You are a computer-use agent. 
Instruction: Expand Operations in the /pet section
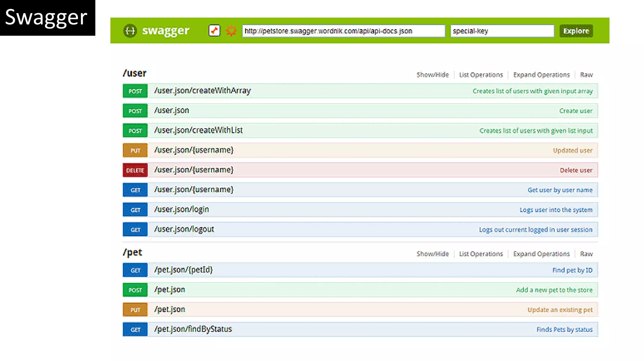pos(541,254)
